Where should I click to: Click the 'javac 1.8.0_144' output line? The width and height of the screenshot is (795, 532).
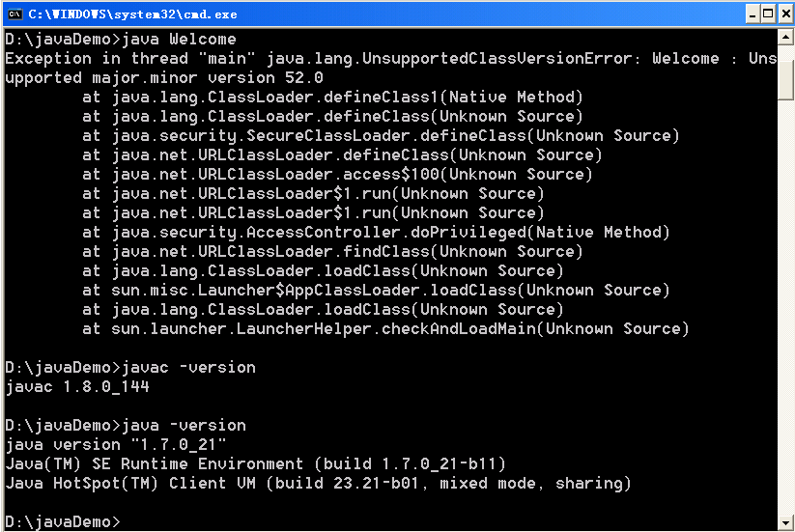pos(77,386)
